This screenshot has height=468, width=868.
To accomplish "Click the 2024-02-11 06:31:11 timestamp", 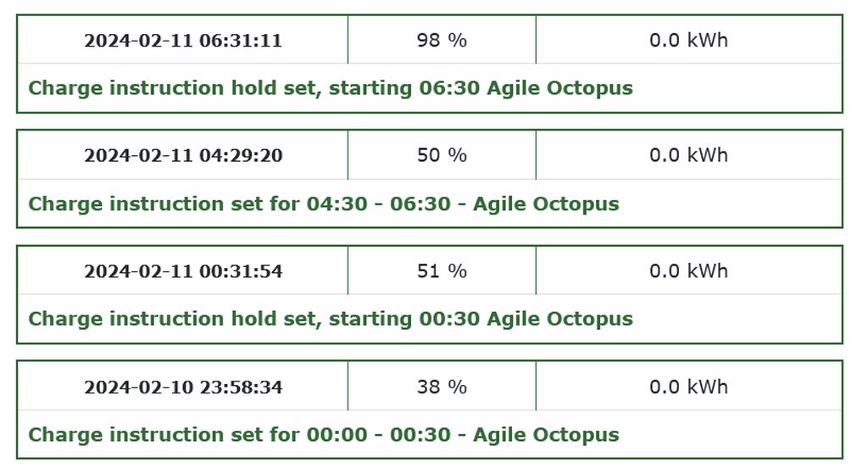I will point(183,40).
